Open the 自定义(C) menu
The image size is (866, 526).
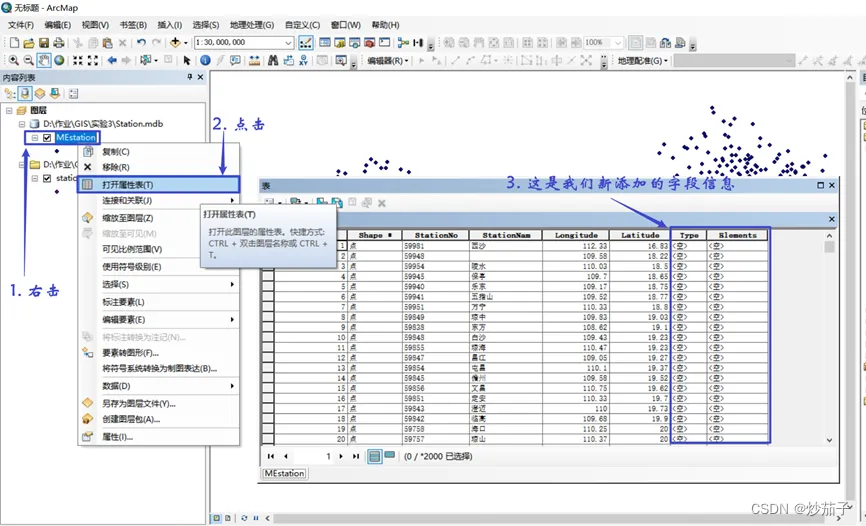[302, 25]
